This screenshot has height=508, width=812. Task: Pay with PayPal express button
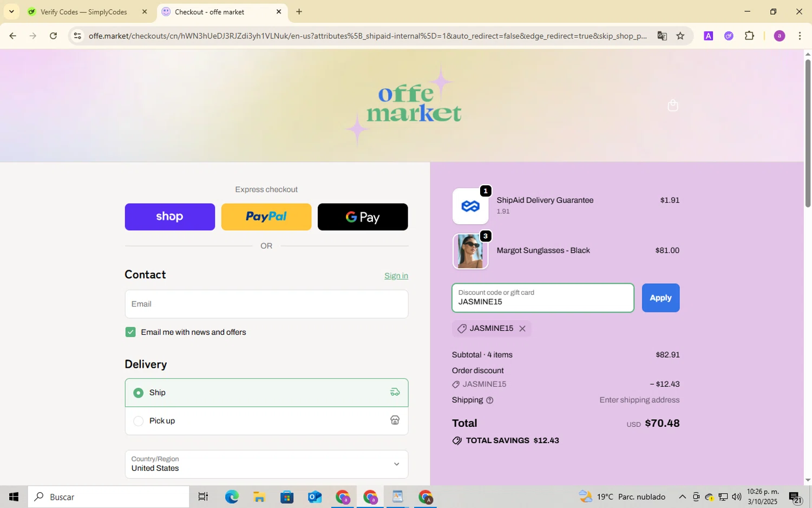tap(266, 217)
